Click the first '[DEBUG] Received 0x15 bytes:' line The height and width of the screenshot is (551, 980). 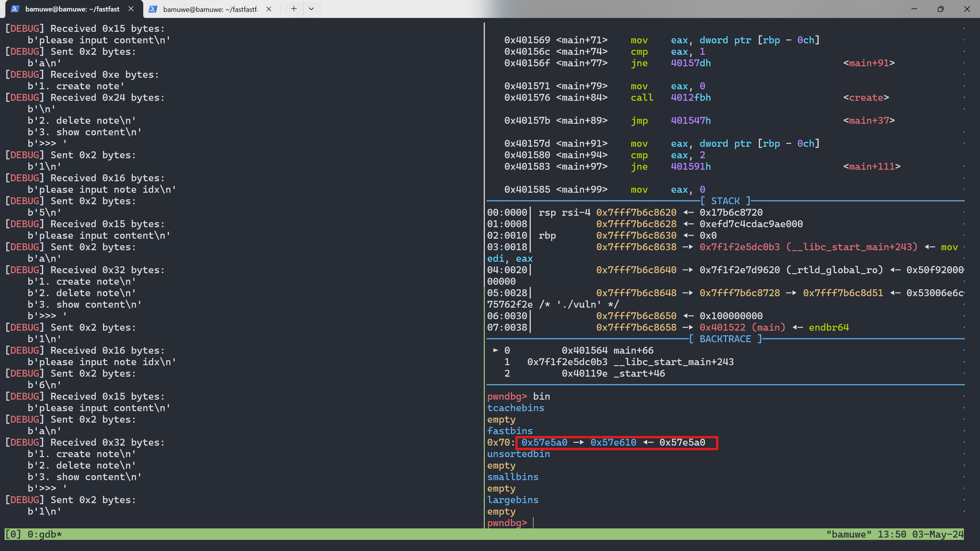pos(85,28)
